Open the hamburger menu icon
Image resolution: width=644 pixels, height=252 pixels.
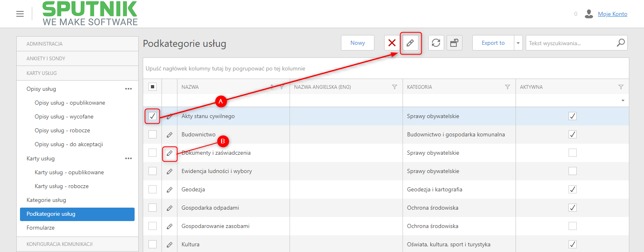tap(20, 14)
